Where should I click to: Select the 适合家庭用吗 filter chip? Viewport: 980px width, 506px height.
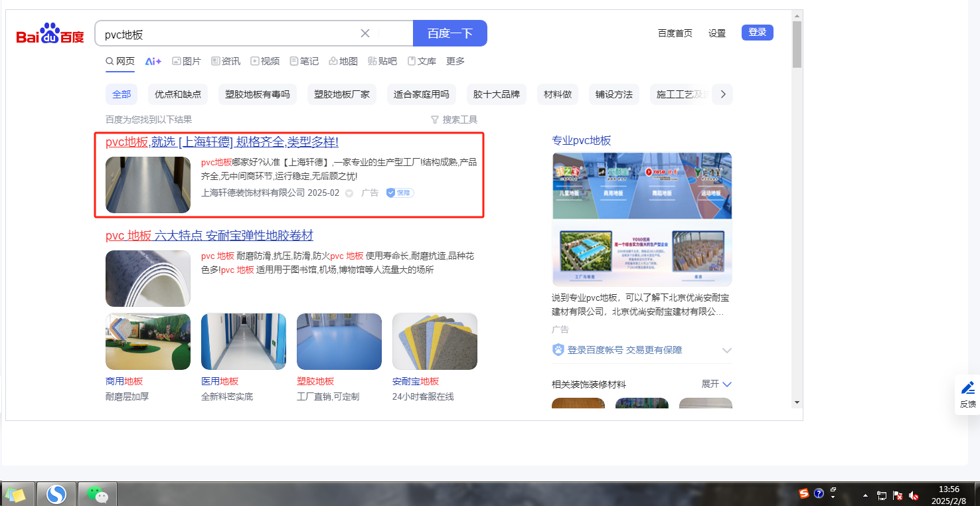(x=422, y=94)
